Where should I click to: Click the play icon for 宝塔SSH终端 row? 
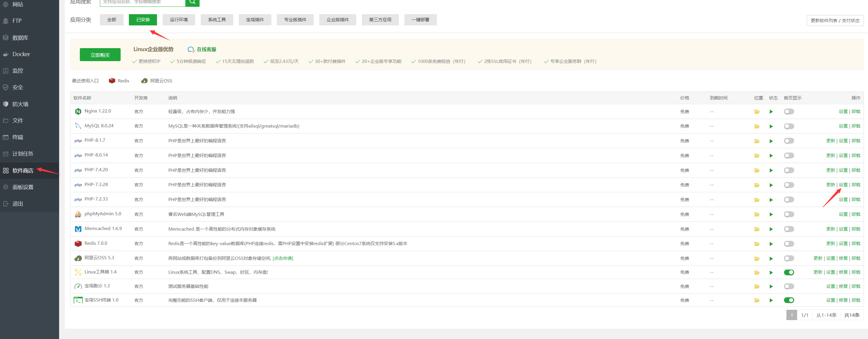pyautogui.click(x=771, y=301)
